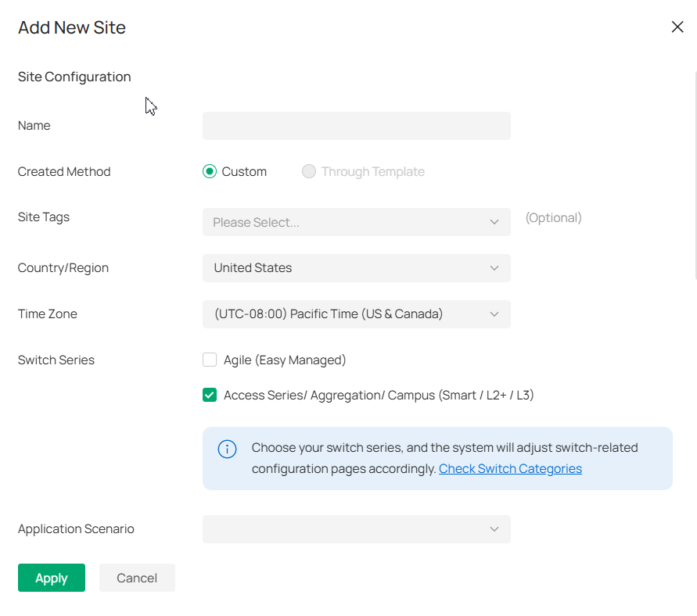Close the Add New Site dialog
This screenshot has height=616, width=697.
click(677, 27)
